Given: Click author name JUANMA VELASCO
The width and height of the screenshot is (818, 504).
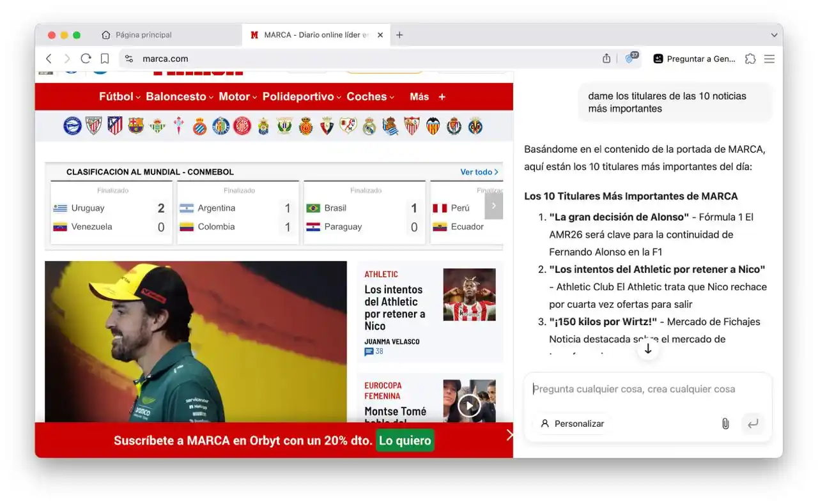Looking at the screenshot, I should (392, 342).
